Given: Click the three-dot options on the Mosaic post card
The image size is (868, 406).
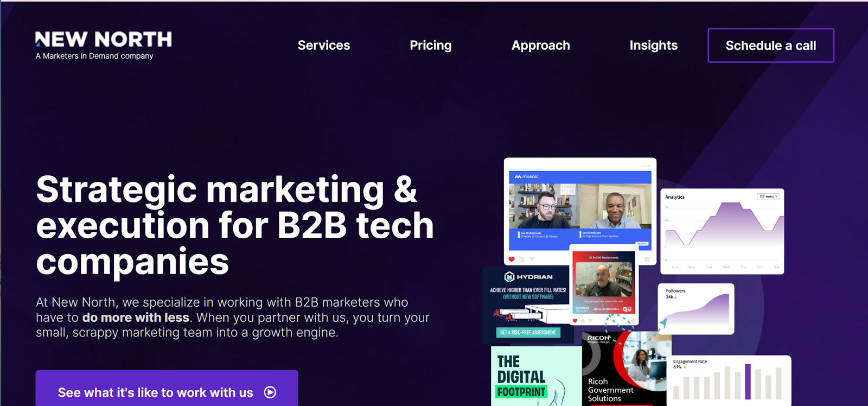Looking at the screenshot, I should (646, 166).
